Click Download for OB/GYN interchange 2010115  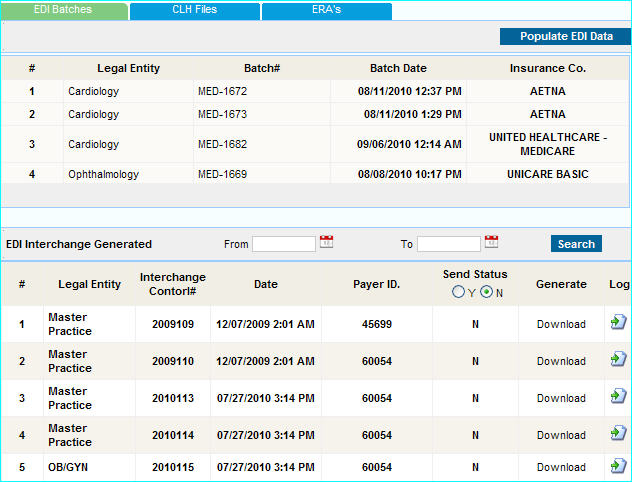[x=561, y=467]
